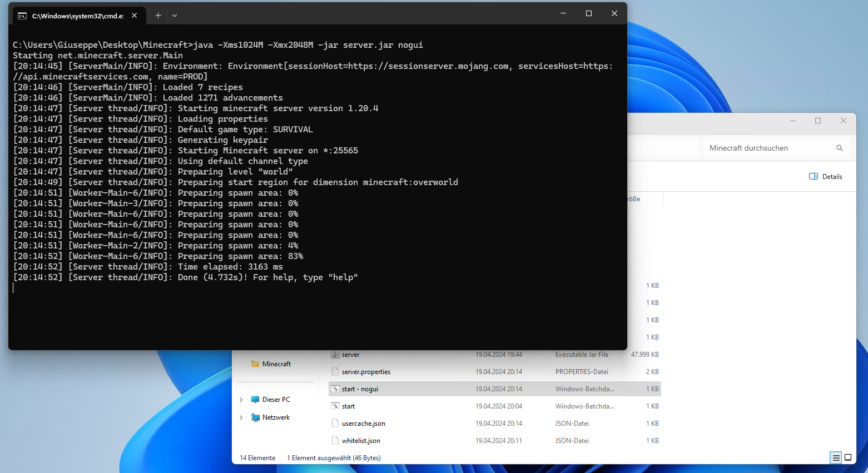Switch to large thumbnails view icon

tap(848, 458)
